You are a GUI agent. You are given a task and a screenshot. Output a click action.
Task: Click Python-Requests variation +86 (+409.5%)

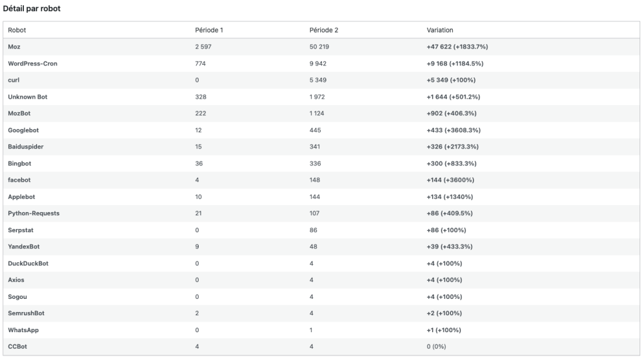450,213
